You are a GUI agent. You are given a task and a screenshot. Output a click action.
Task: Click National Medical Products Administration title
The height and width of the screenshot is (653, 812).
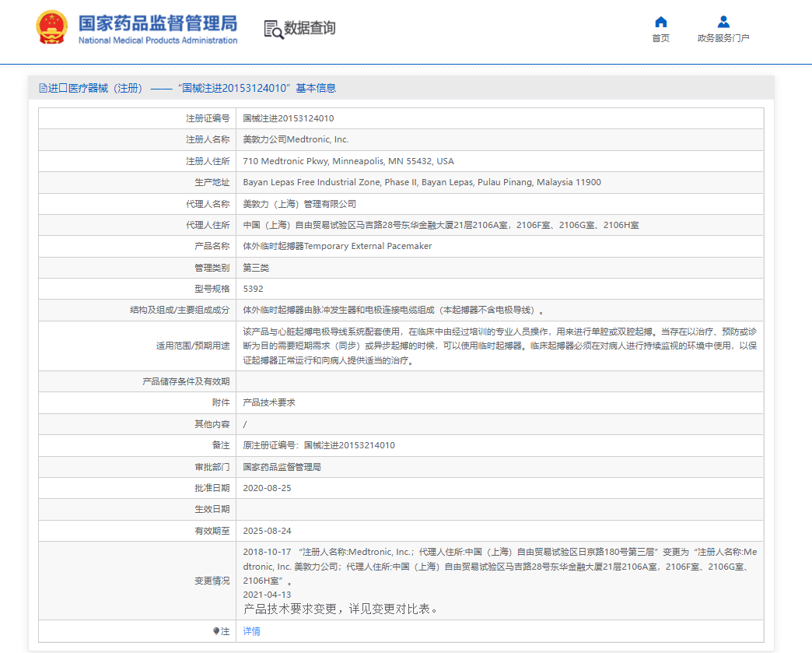[x=158, y=40]
